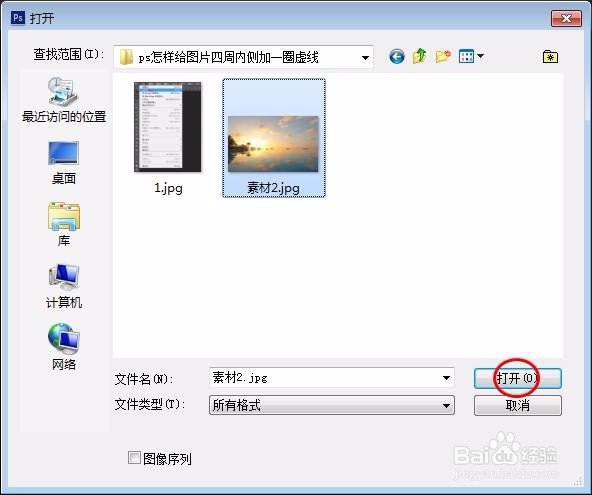The width and height of the screenshot is (592, 495).
Task: Click the 取消 button
Action: coord(518,406)
